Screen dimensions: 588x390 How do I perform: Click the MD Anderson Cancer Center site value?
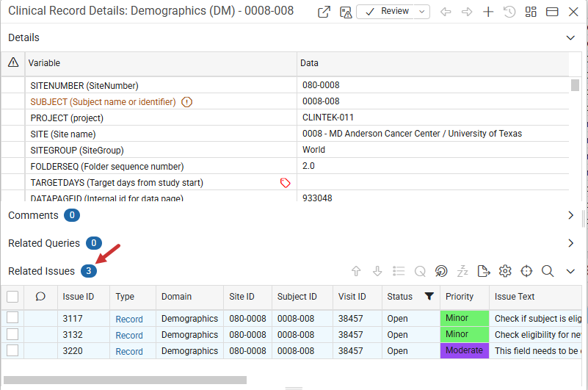tap(412, 134)
